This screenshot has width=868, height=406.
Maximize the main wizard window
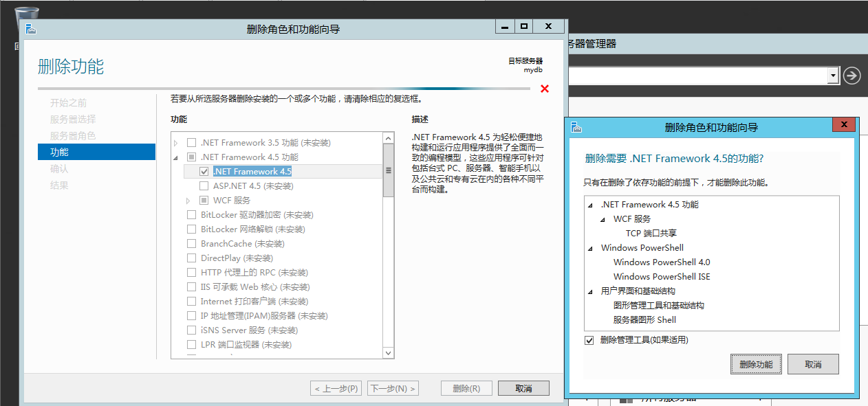tap(524, 26)
